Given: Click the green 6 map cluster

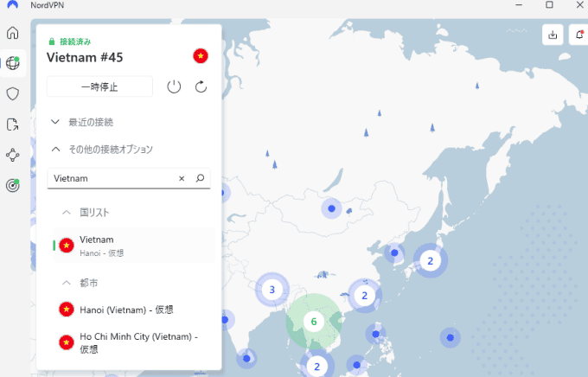Looking at the screenshot, I should (x=314, y=322).
